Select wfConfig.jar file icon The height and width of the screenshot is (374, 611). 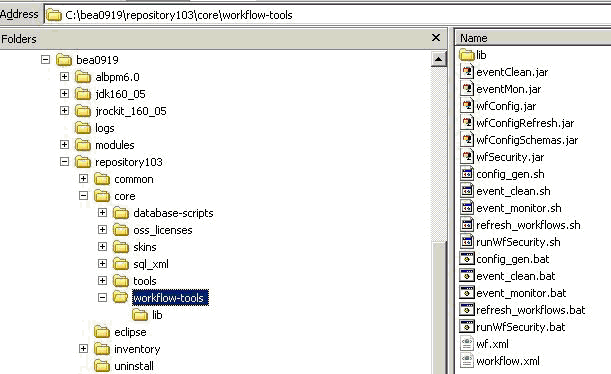pyautogui.click(x=467, y=106)
